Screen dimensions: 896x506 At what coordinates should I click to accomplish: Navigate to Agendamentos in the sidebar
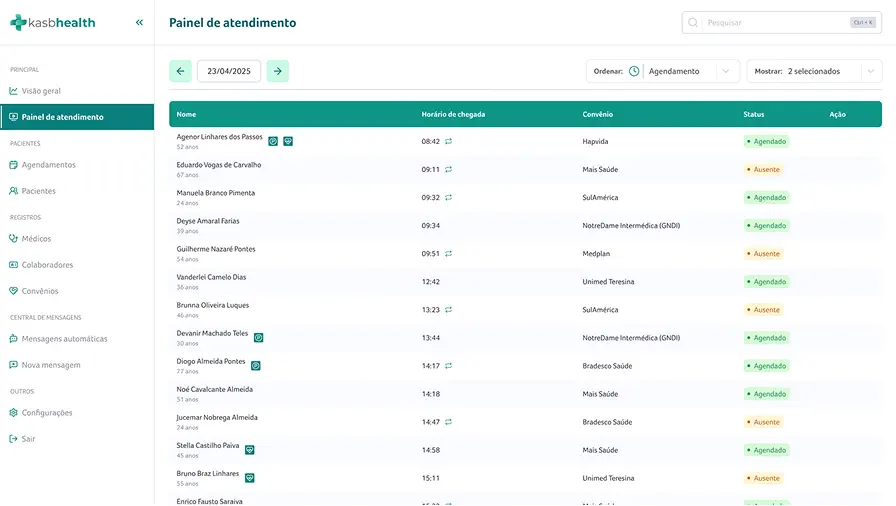tap(48, 165)
